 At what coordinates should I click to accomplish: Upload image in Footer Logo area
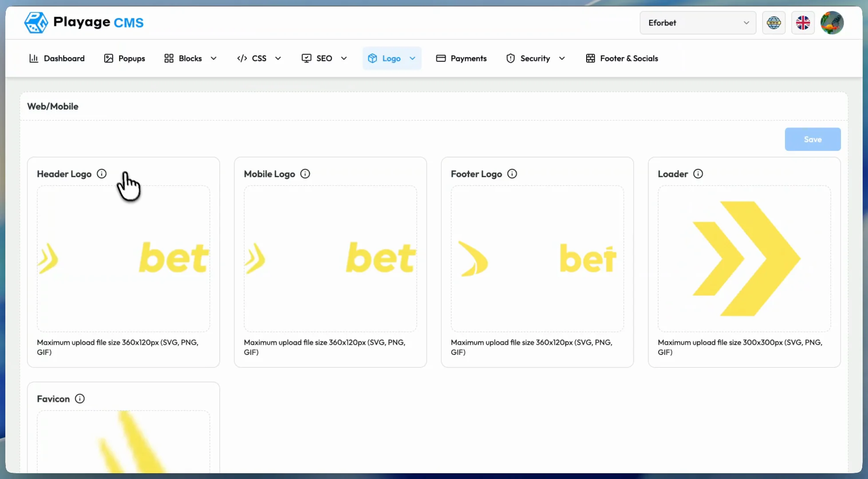537,259
